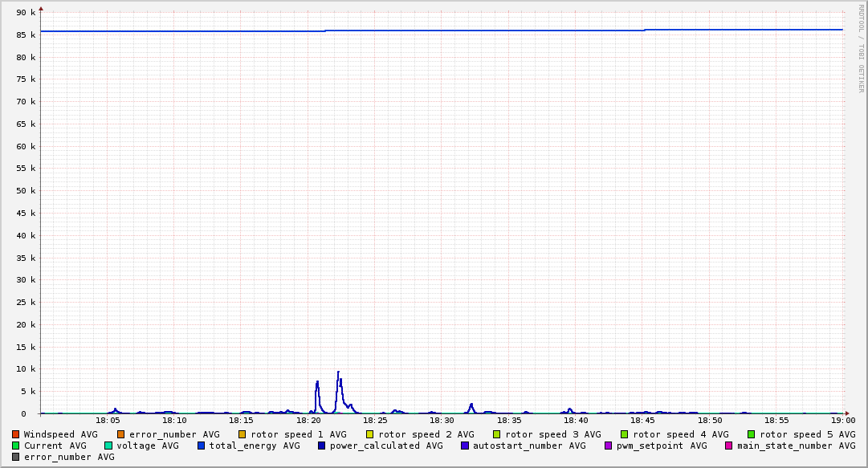Click the rotor speed 1 AVG swatch

242,434
